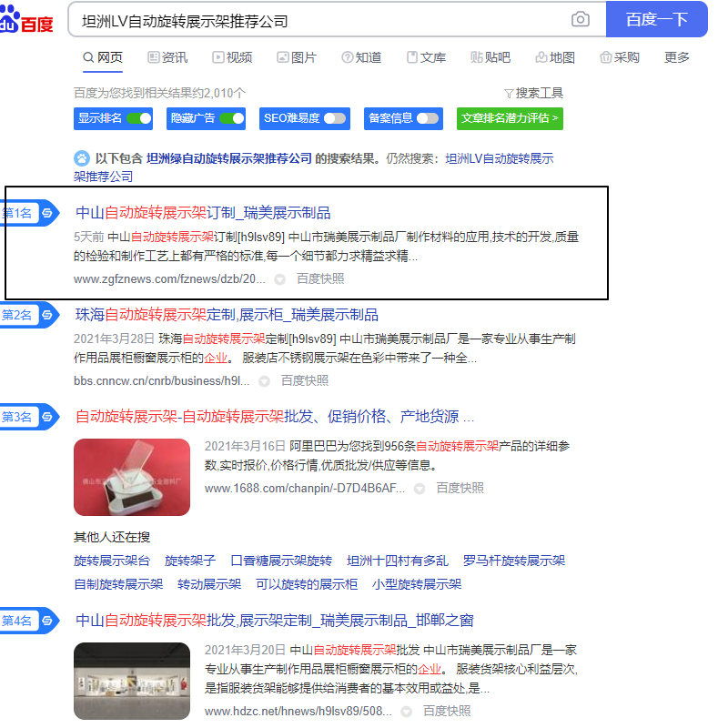Image resolution: width=728 pixels, height=728 pixels.
Task: Open 百度快照 for 1688.com result
Action: tap(460, 488)
